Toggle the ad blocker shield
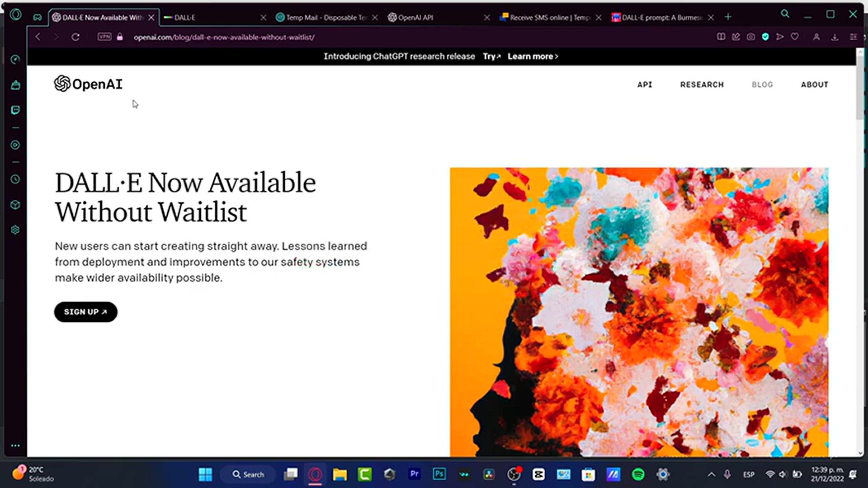This screenshot has height=488, width=868. point(765,37)
